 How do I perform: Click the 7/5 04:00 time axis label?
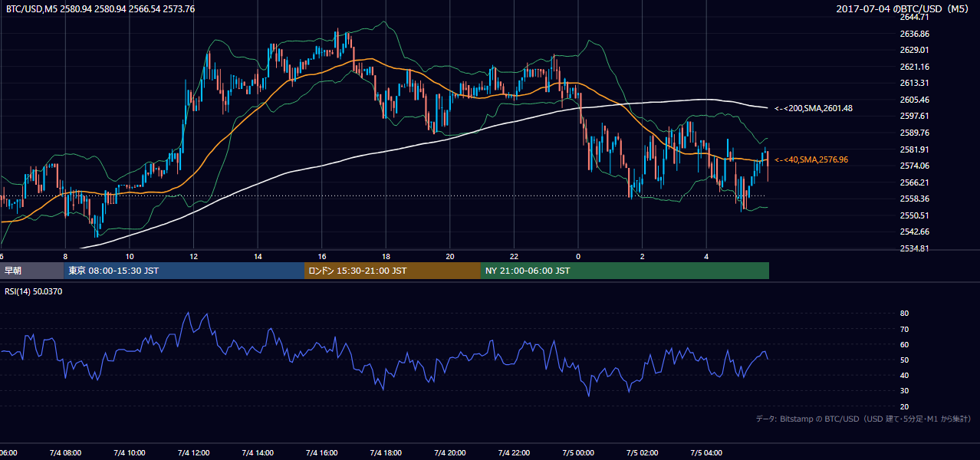tap(707, 453)
